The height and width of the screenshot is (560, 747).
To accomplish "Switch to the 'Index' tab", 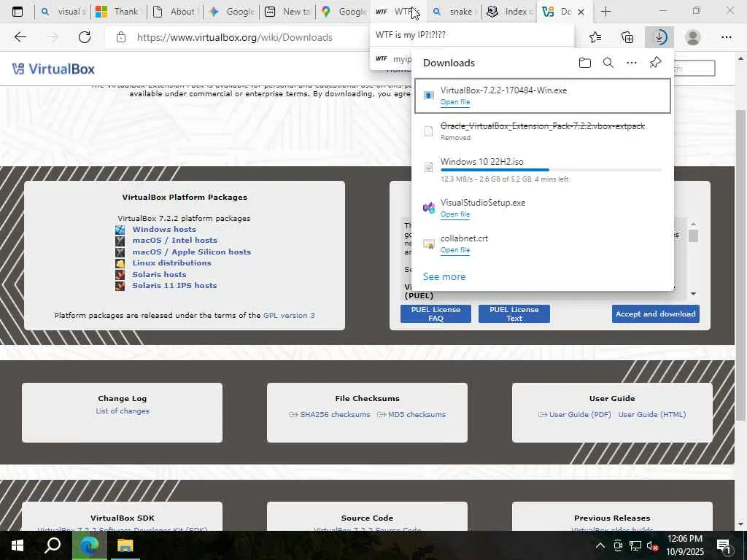I will (510, 12).
